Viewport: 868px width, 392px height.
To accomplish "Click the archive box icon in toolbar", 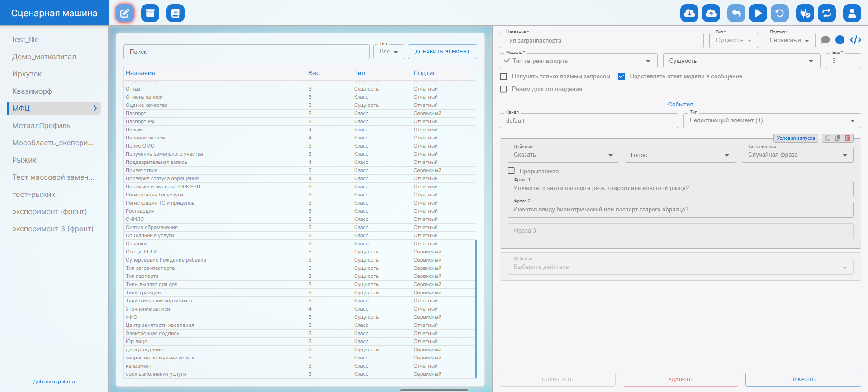I will pos(150,13).
